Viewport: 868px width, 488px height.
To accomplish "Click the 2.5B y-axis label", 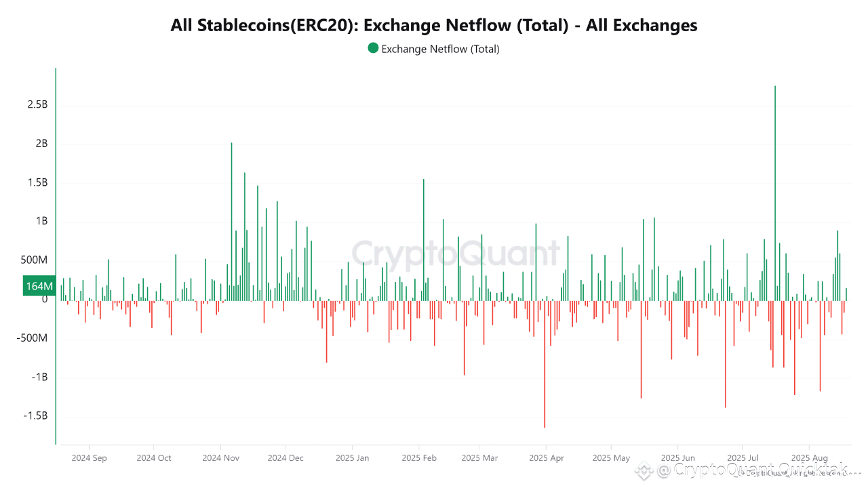I will click(x=37, y=105).
